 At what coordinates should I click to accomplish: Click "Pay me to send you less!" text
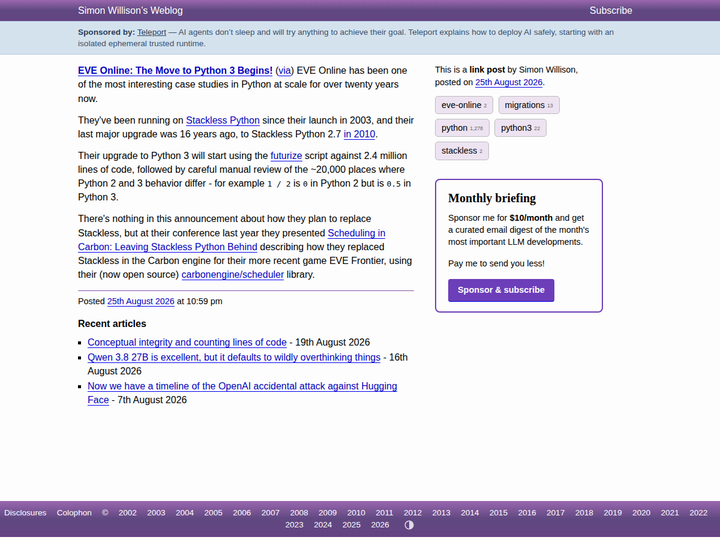(x=496, y=264)
